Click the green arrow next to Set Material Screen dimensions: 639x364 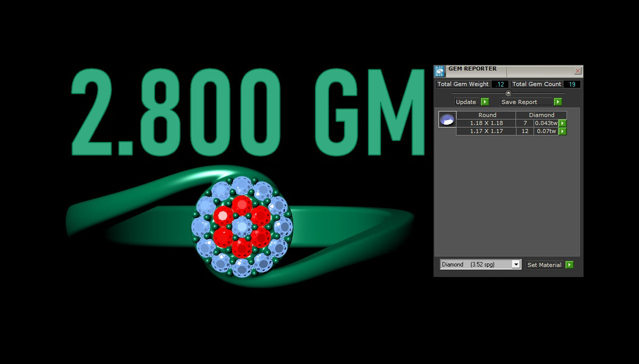point(570,264)
